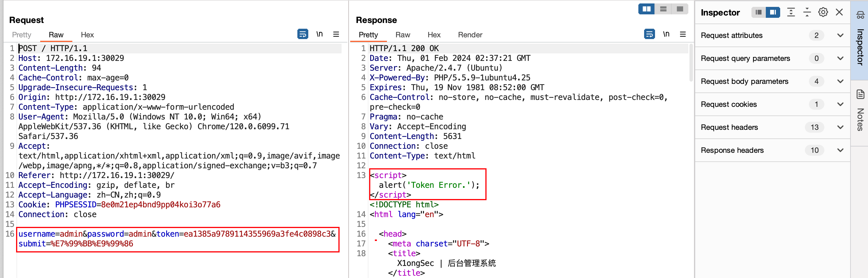The height and width of the screenshot is (278, 868).
Task: Click the submit parameter in request body
Action: [x=76, y=244]
